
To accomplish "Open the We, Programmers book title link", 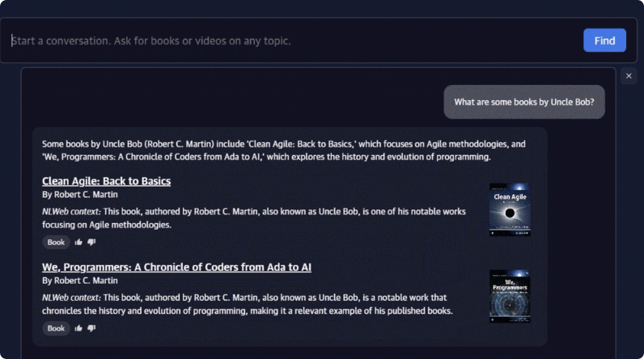I will (x=176, y=267).
